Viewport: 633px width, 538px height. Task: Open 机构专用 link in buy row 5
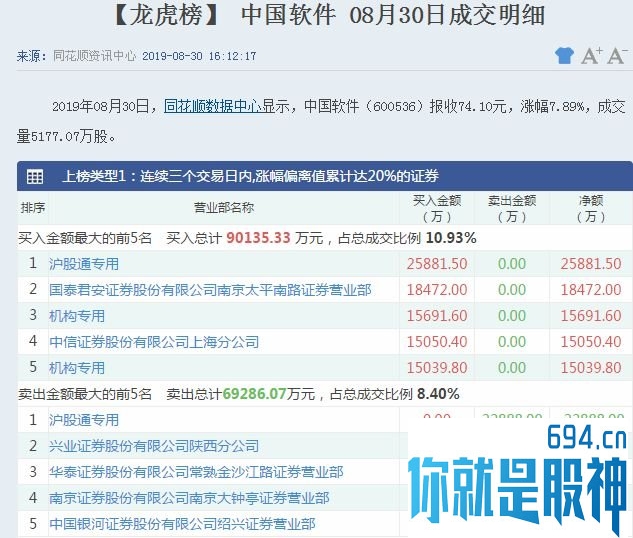point(77,368)
